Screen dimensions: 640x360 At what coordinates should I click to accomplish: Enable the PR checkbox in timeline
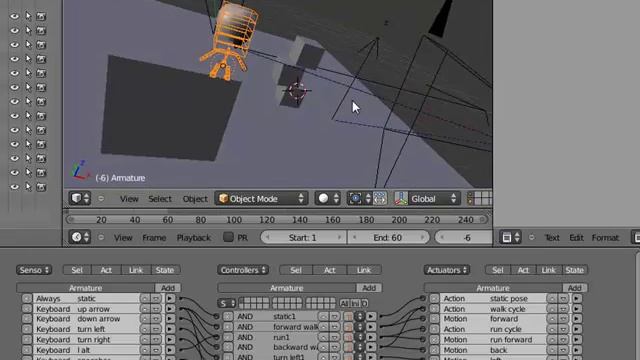(228, 237)
